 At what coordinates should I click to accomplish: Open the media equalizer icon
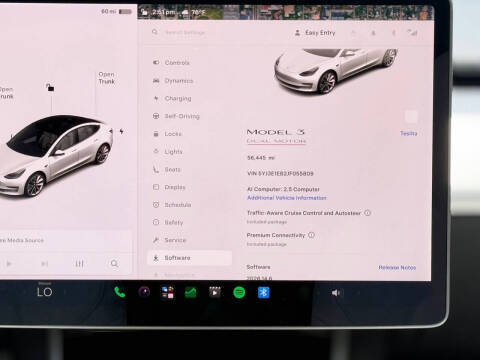(79, 264)
